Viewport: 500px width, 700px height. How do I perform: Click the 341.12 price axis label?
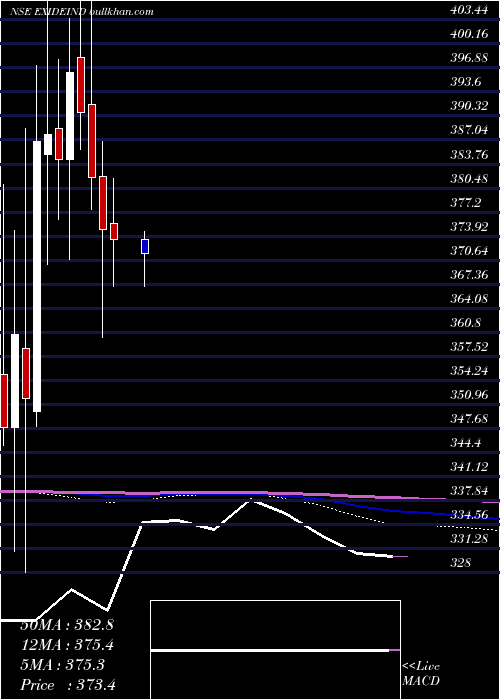click(x=468, y=467)
